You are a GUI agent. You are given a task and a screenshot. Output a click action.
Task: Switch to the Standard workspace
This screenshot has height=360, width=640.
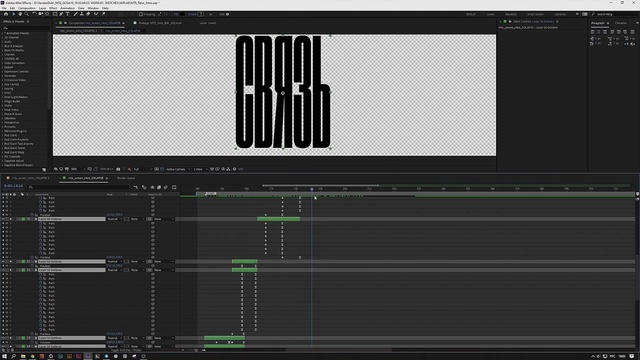[x=511, y=14]
